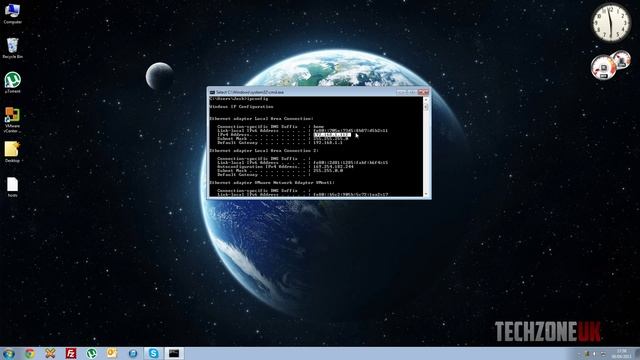
Task: Click the highlighted IPv4 address value
Action: click(332, 135)
